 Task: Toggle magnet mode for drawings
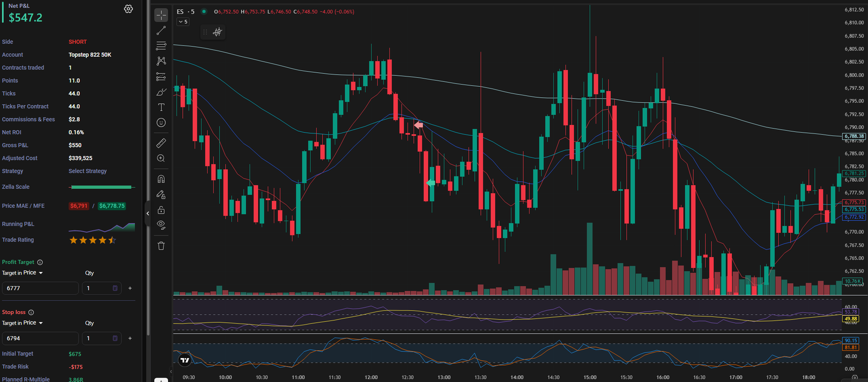pos(161,179)
